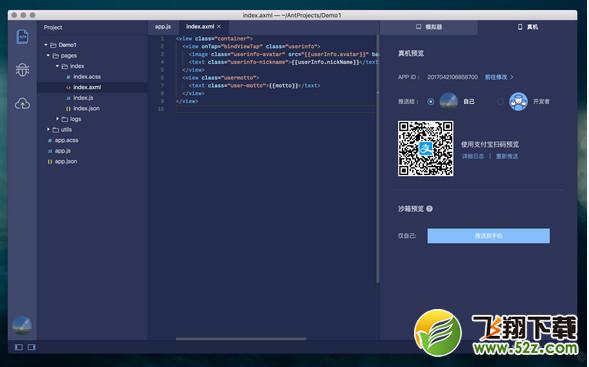Click the index.json braces file icon
The image size is (589, 367).
pyautogui.click(x=68, y=109)
